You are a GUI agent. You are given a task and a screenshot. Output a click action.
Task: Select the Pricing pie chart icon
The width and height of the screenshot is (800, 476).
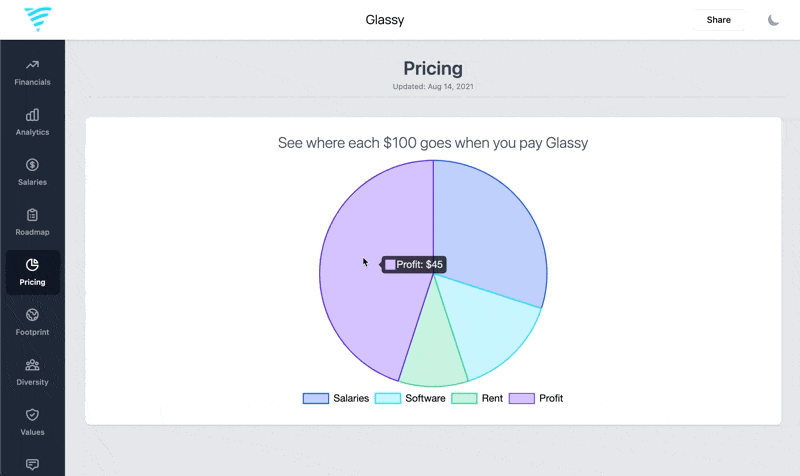click(x=32, y=265)
